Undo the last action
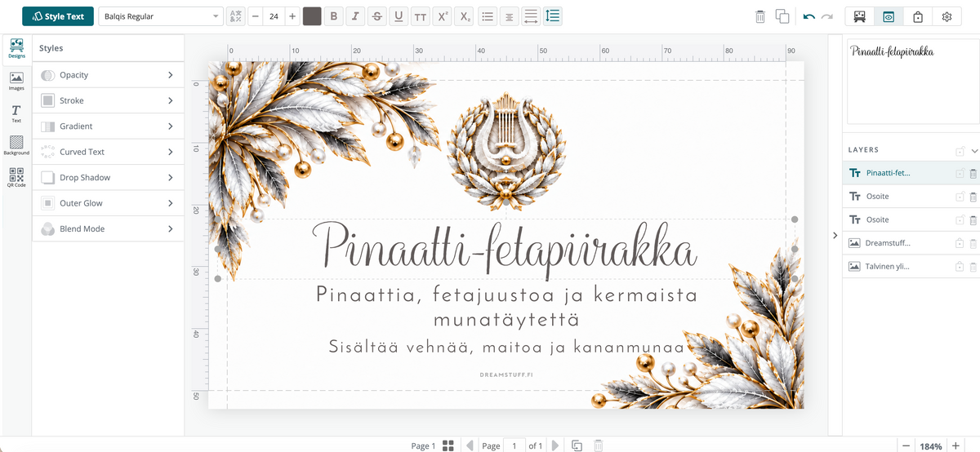This screenshot has width=980, height=452. click(x=808, y=16)
